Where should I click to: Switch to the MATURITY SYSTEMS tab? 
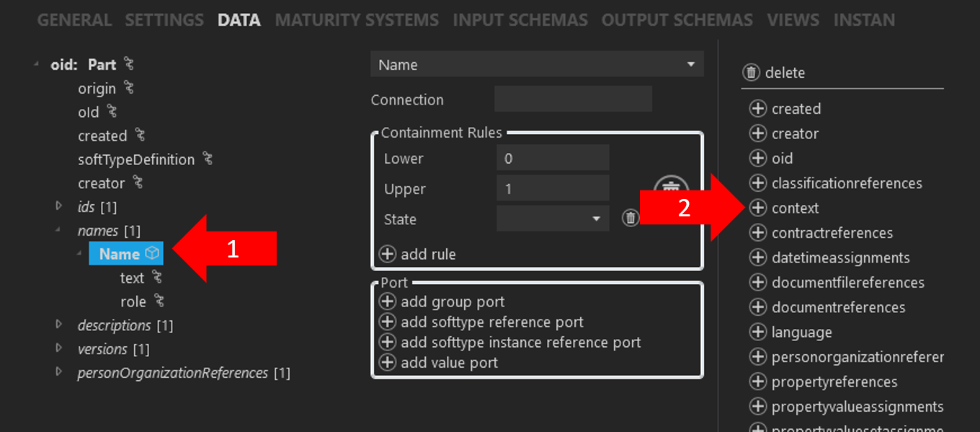[356, 20]
